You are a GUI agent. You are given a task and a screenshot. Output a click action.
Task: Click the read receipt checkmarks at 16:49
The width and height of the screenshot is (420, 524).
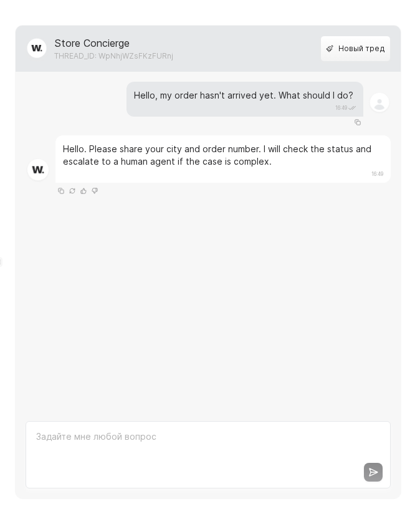tap(351, 108)
